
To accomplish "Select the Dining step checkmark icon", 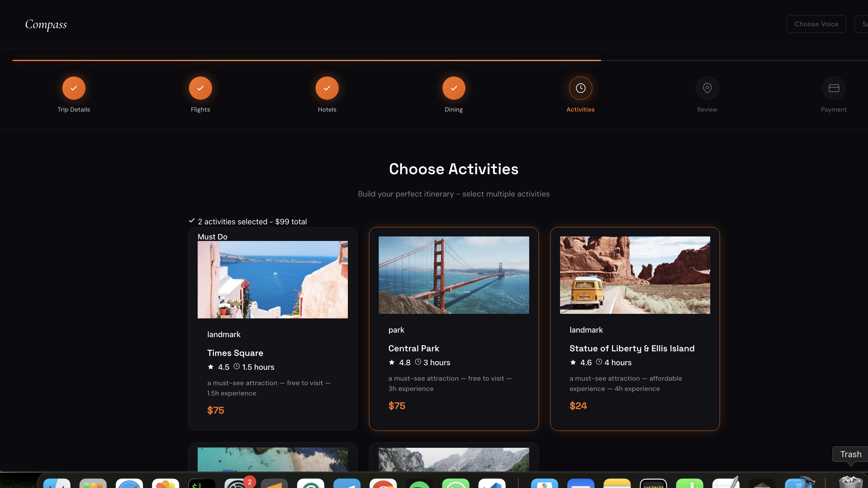I will click(454, 88).
